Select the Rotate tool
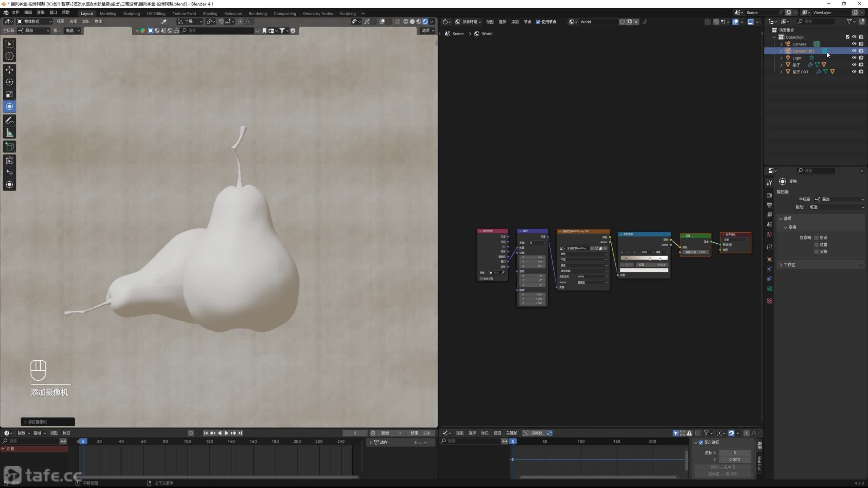The height and width of the screenshot is (488, 868). pos(9,82)
